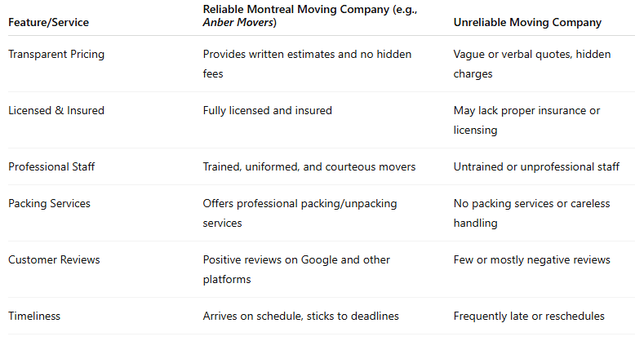Click the 'May lack proper insurance' cell
Viewport: 644px width, 341px height.
pos(526,119)
